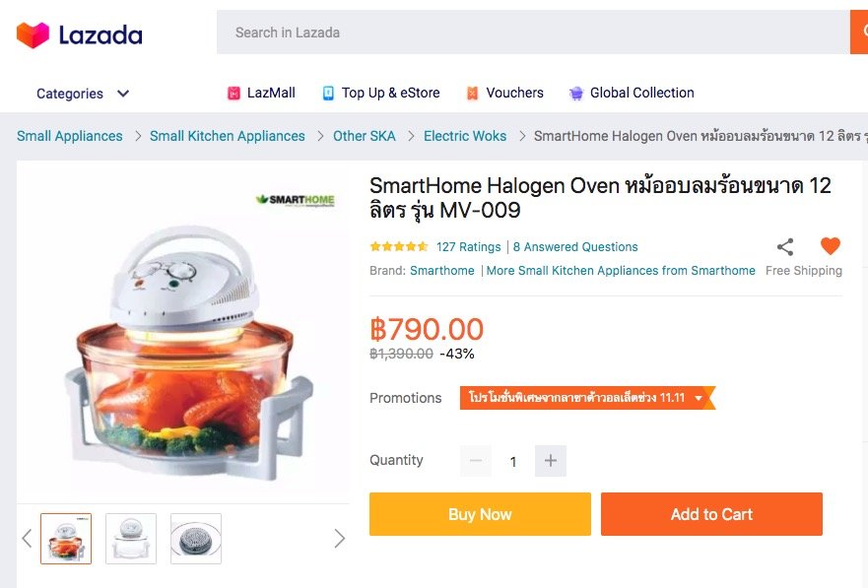The height and width of the screenshot is (588, 868).
Task: Click the Buy Now button
Action: pyautogui.click(x=480, y=514)
